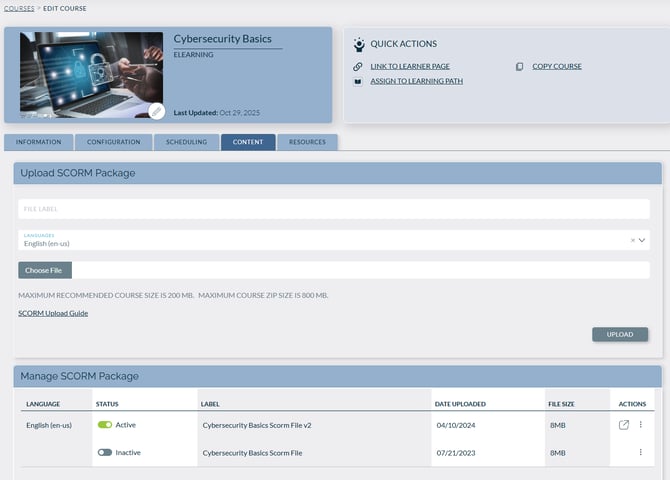Toggle off the Active SCORM package switch
The height and width of the screenshot is (480, 670).
[x=104, y=425]
